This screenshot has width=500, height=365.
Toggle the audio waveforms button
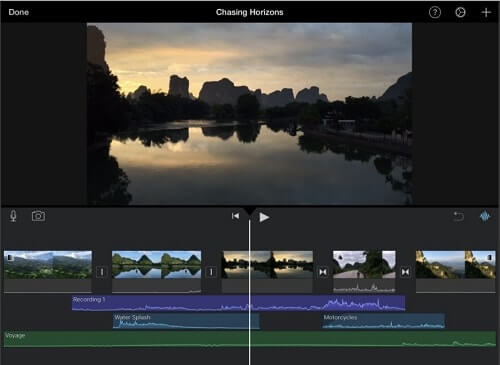pos(485,216)
